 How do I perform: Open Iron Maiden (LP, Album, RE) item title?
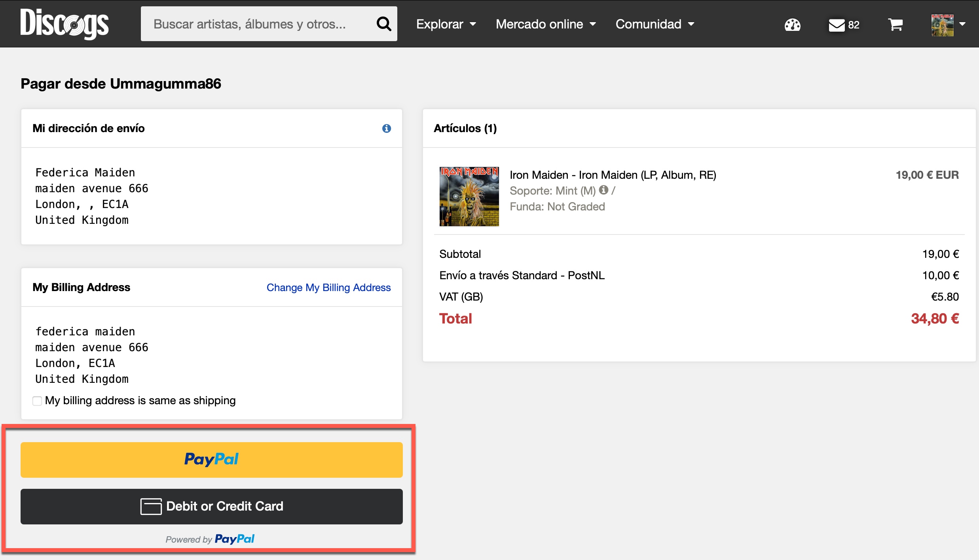(613, 175)
